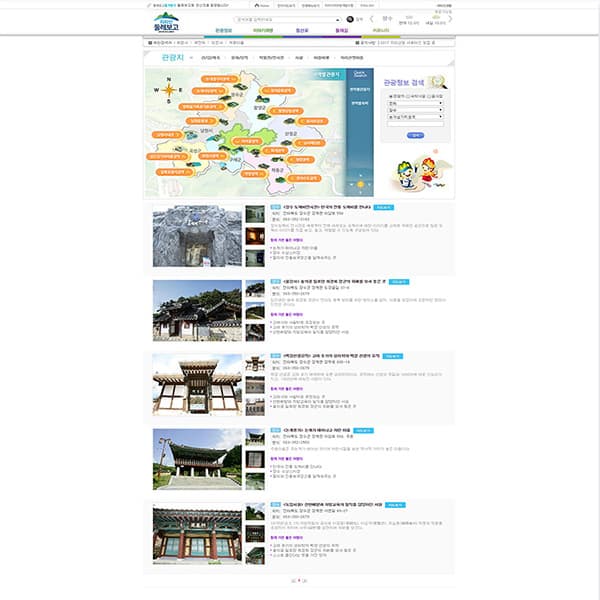Show next weather with the right chevron in the header
This screenshot has height=600, width=600.
pyautogui.click(x=450, y=19)
